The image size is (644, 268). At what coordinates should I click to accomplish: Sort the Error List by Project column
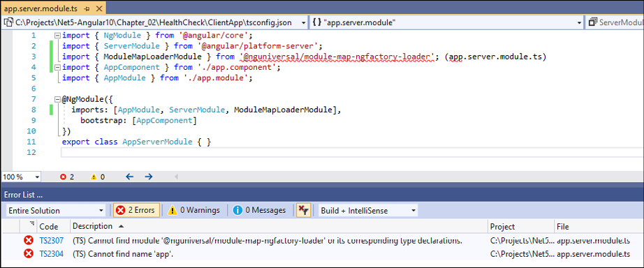tap(521, 226)
